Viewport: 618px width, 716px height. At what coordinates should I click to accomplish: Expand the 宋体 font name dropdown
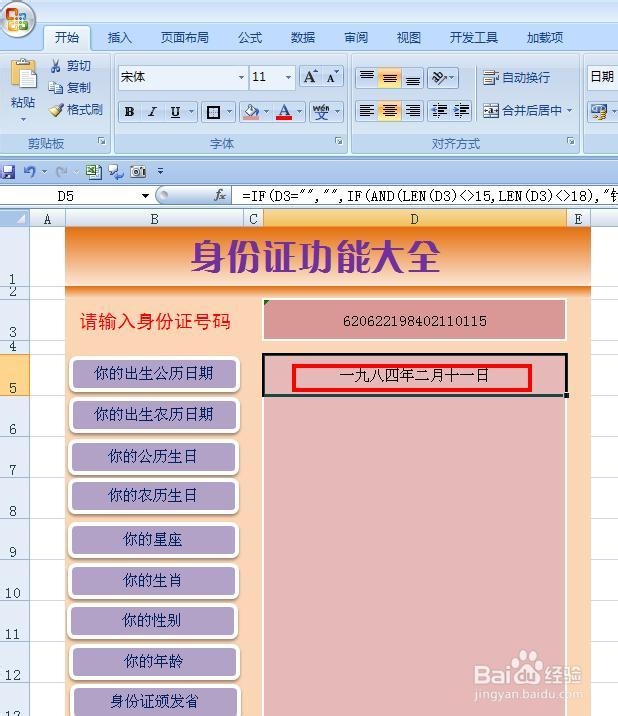coord(241,77)
